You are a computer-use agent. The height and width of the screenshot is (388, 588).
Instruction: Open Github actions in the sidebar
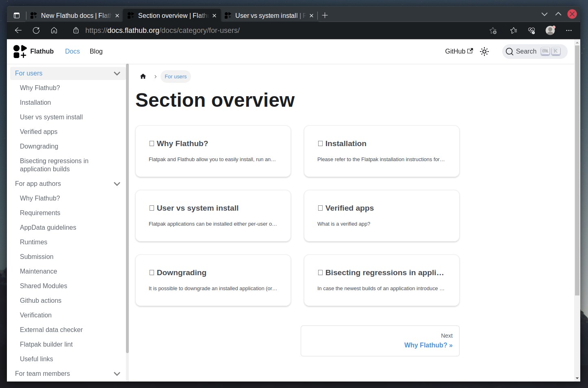tap(41, 301)
